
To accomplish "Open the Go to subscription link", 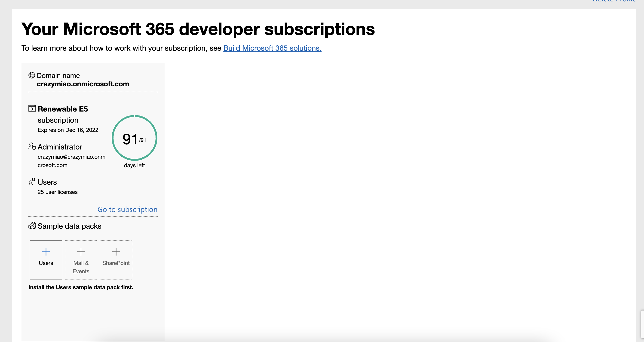I will pyautogui.click(x=128, y=209).
